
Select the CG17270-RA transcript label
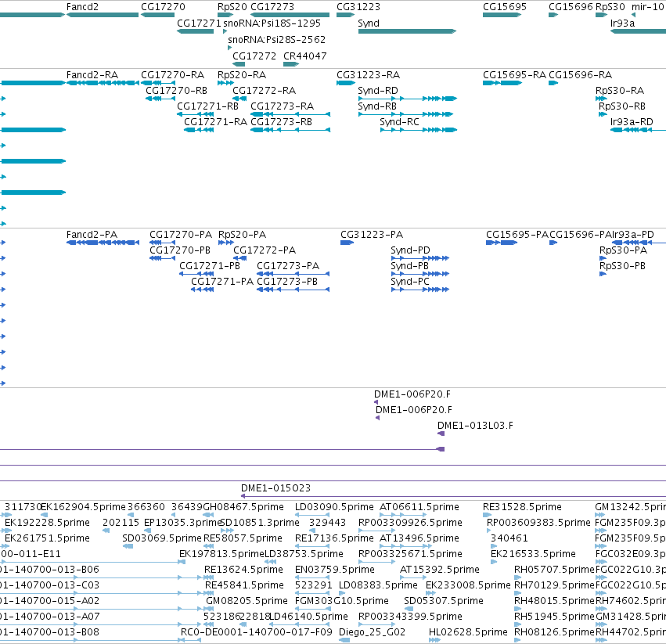point(172,75)
